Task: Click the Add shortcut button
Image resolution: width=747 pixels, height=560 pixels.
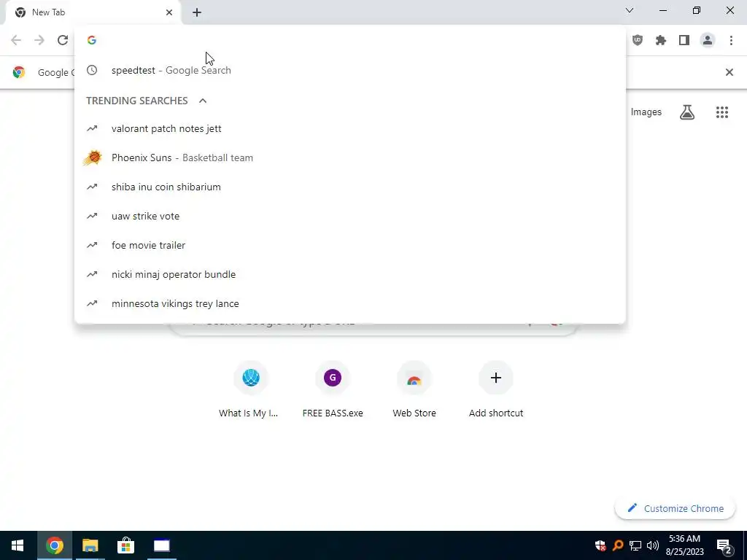Action: click(495, 389)
